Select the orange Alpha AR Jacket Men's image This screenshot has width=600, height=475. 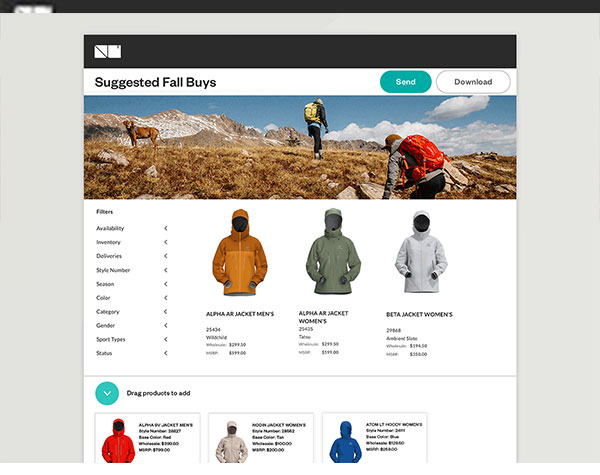(x=240, y=253)
